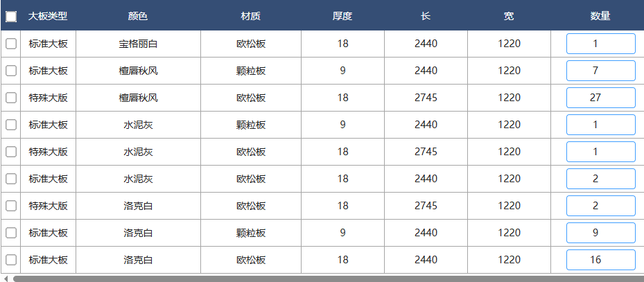Screen dimensions: 644x282
Task: Check the row with quantity 27
Action: (x=11, y=98)
